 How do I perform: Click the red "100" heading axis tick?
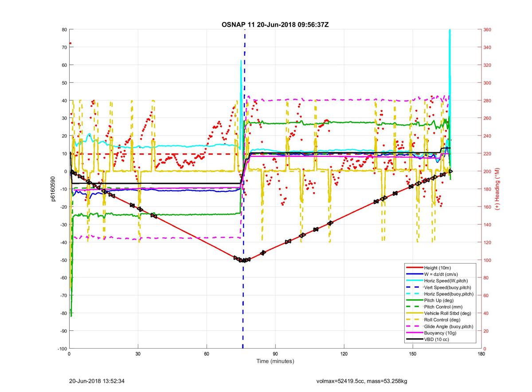(x=488, y=260)
